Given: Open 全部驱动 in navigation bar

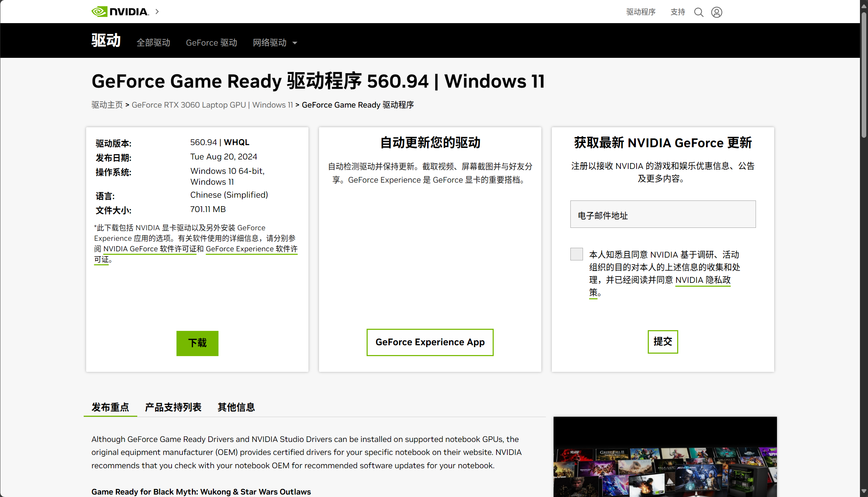Looking at the screenshot, I should (x=153, y=43).
